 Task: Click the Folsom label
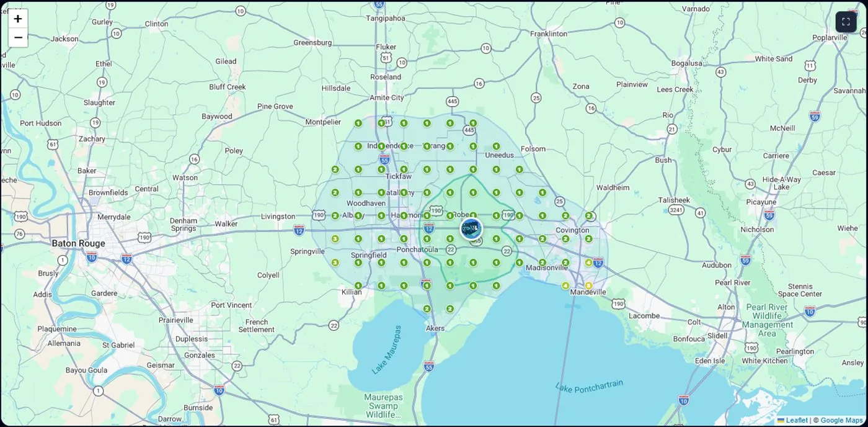533,149
